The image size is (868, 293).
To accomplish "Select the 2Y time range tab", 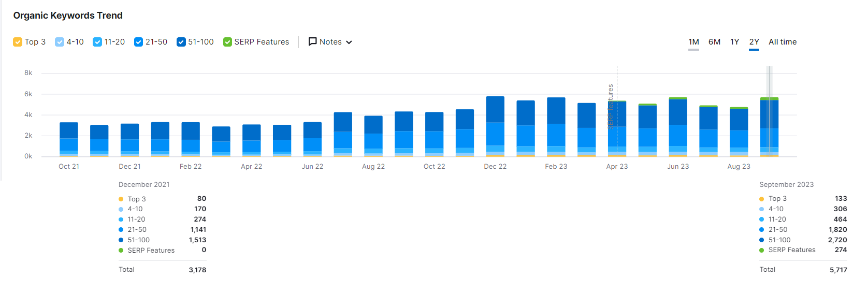I will pyautogui.click(x=754, y=42).
